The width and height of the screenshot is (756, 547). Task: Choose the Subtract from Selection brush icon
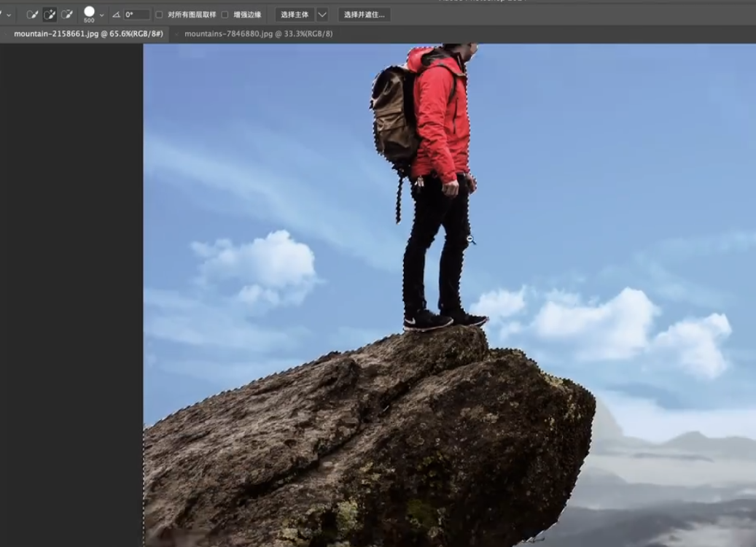[67, 15]
